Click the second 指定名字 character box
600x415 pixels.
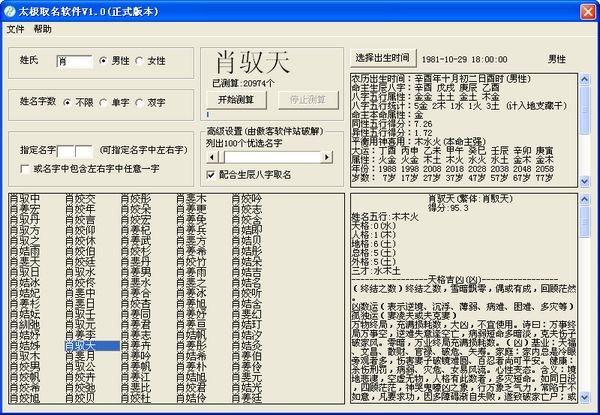[x=84, y=152]
